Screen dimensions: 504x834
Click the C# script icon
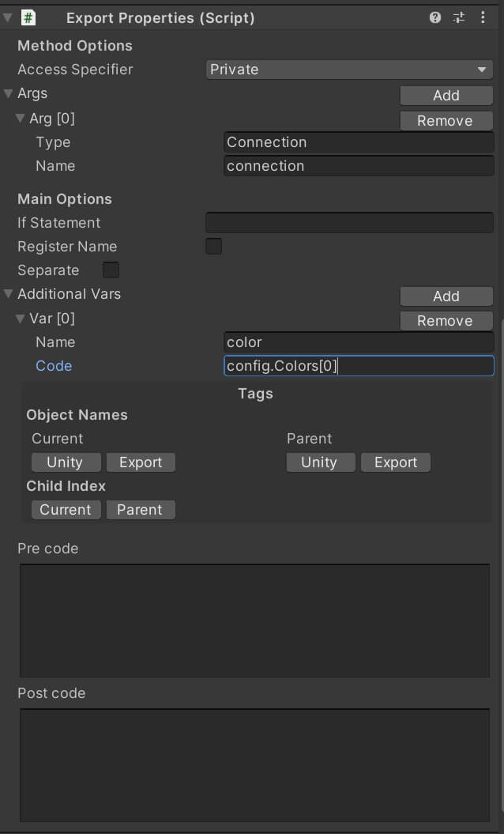coord(28,17)
